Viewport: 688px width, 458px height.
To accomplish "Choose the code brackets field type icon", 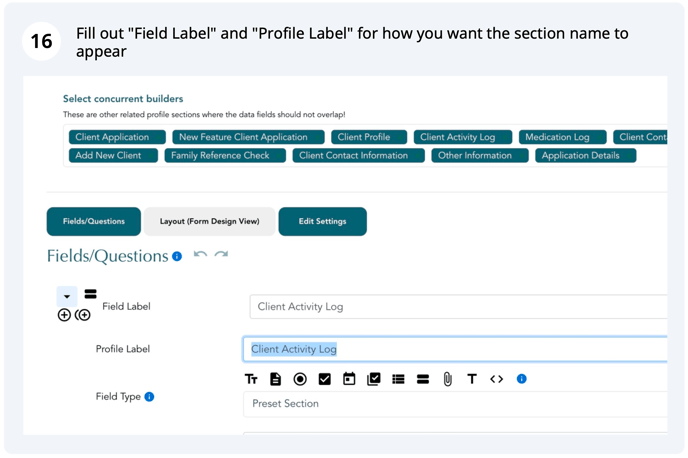I will click(x=497, y=379).
